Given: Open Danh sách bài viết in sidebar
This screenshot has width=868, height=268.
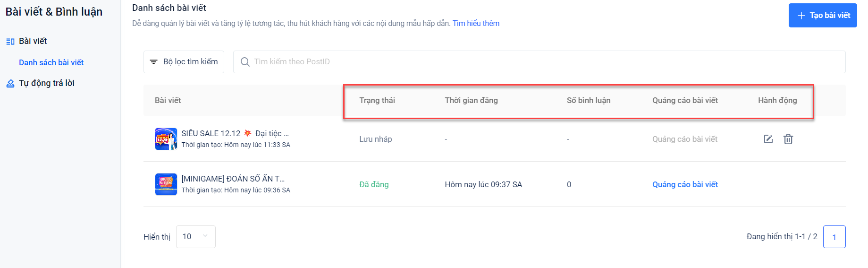Looking at the screenshot, I should click(x=51, y=62).
